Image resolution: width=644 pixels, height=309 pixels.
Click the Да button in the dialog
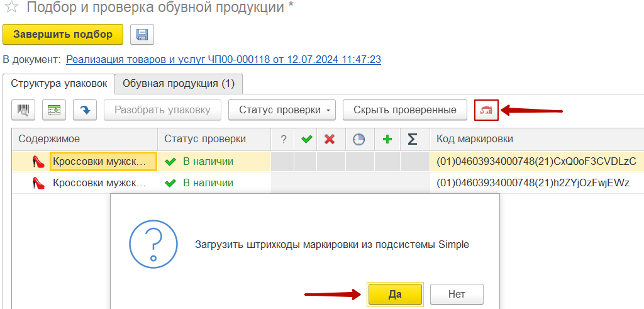coord(395,294)
